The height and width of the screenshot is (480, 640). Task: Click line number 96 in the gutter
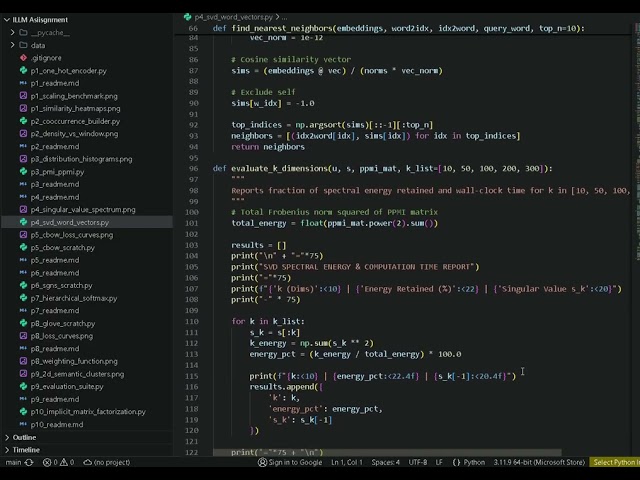193,169
